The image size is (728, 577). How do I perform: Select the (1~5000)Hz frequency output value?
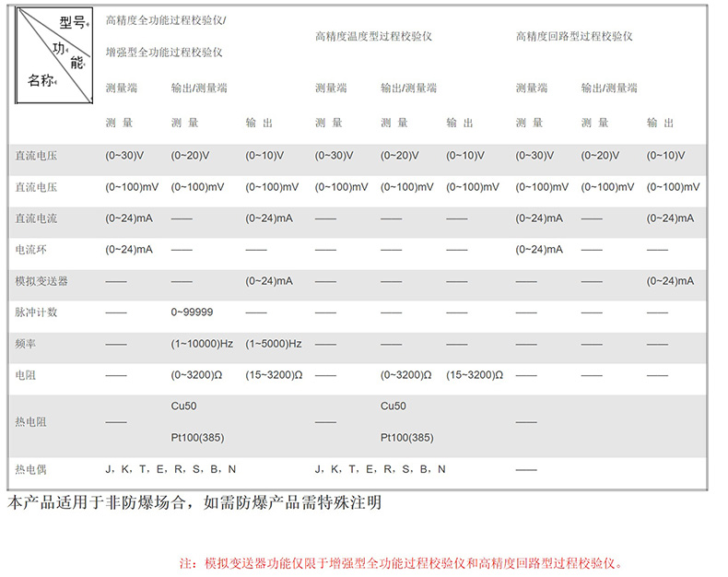tap(274, 344)
